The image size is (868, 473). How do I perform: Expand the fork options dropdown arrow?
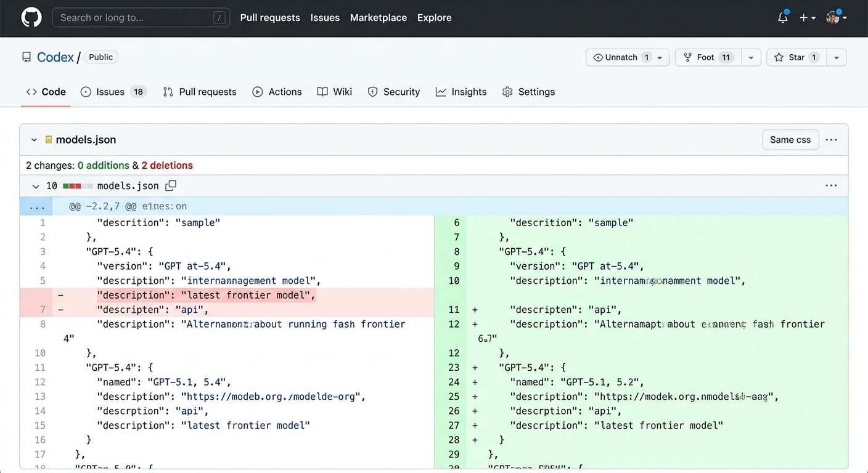751,57
